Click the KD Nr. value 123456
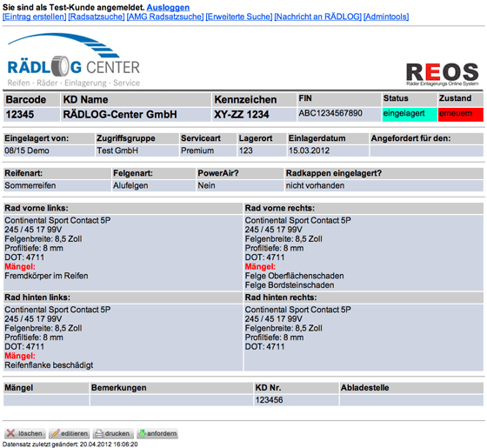Image resolution: width=487 pixels, height=448 pixels. pos(269,400)
